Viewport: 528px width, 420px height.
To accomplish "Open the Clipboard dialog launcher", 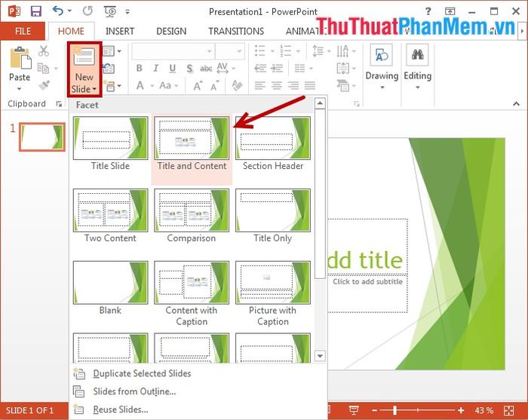I will [59, 104].
